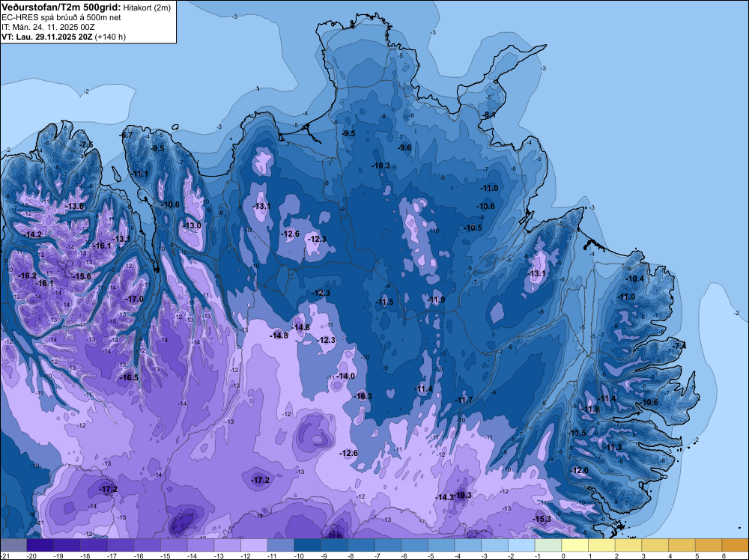Click the -9.6 temperature value
749x560 pixels.
404,147
